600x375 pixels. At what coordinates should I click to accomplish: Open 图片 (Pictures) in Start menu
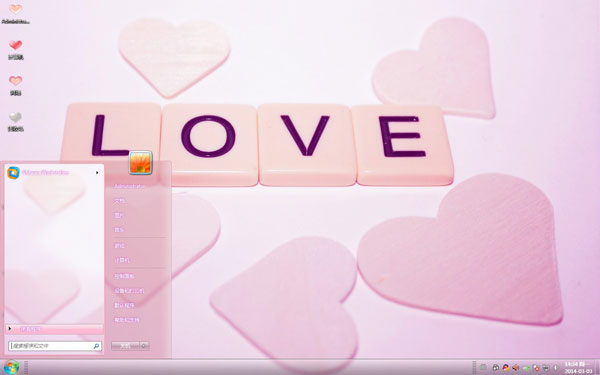(119, 215)
